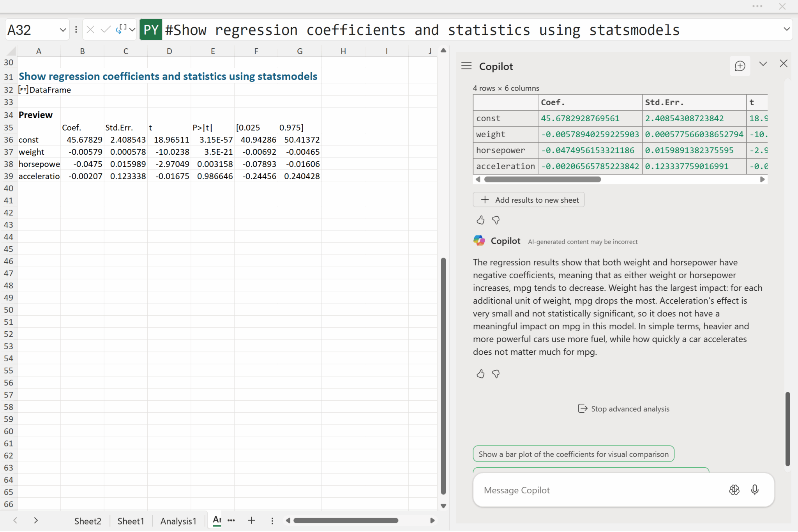Viewport: 798px width, 532px height.
Task: Thumbs up the regression explanation response
Action: (480, 374)
